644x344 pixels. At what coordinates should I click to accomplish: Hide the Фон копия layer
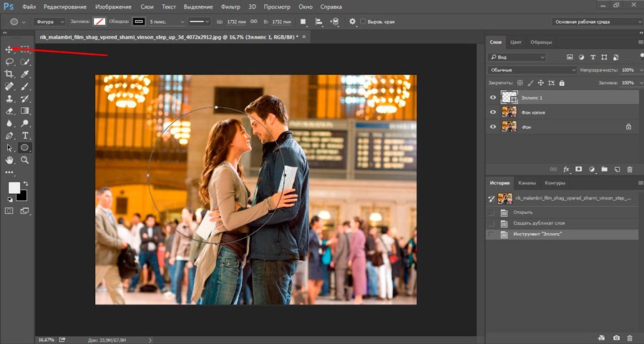pos(493,112)
